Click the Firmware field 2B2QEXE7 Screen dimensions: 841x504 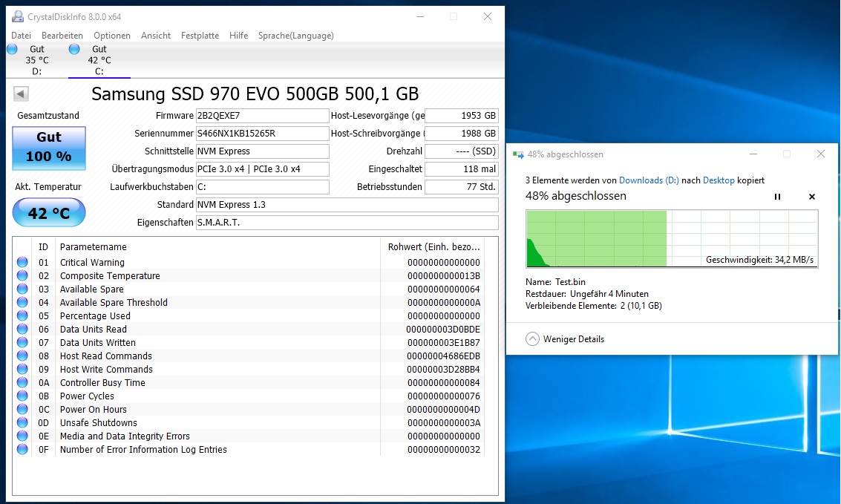pos(262,116)
